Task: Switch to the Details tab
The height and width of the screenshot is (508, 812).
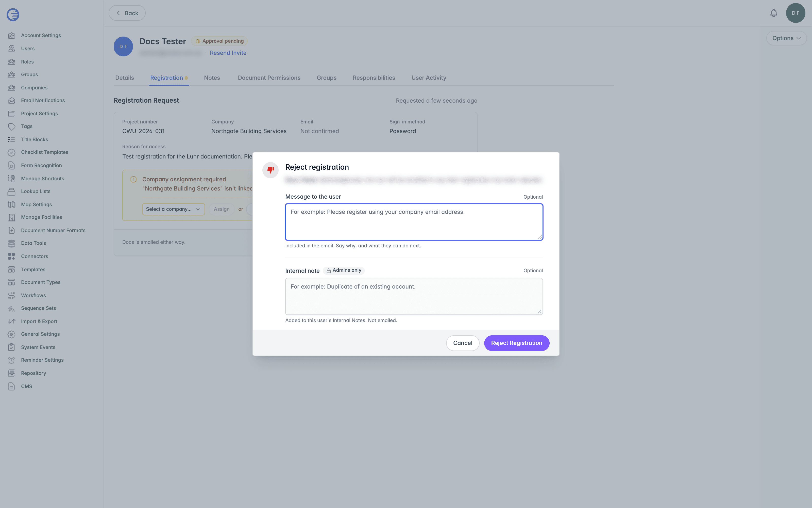Action: pos(125,78)
